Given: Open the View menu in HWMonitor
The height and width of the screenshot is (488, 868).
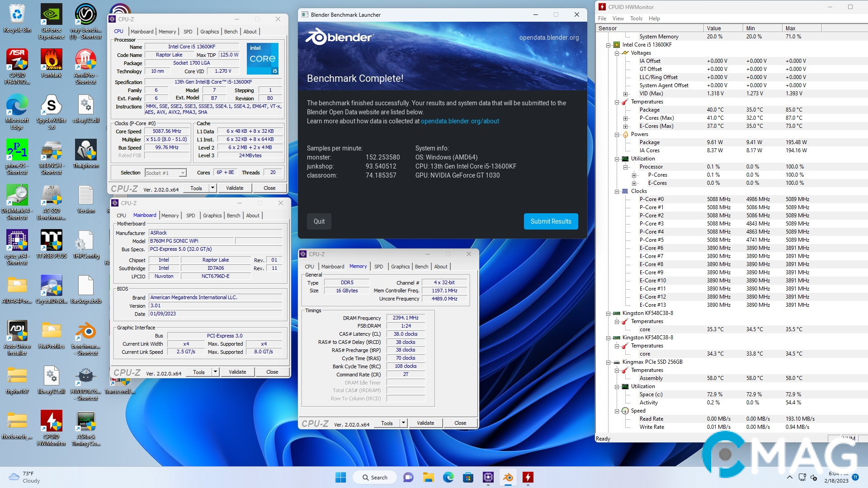Looking at the screenshot, I should point(618,19).
